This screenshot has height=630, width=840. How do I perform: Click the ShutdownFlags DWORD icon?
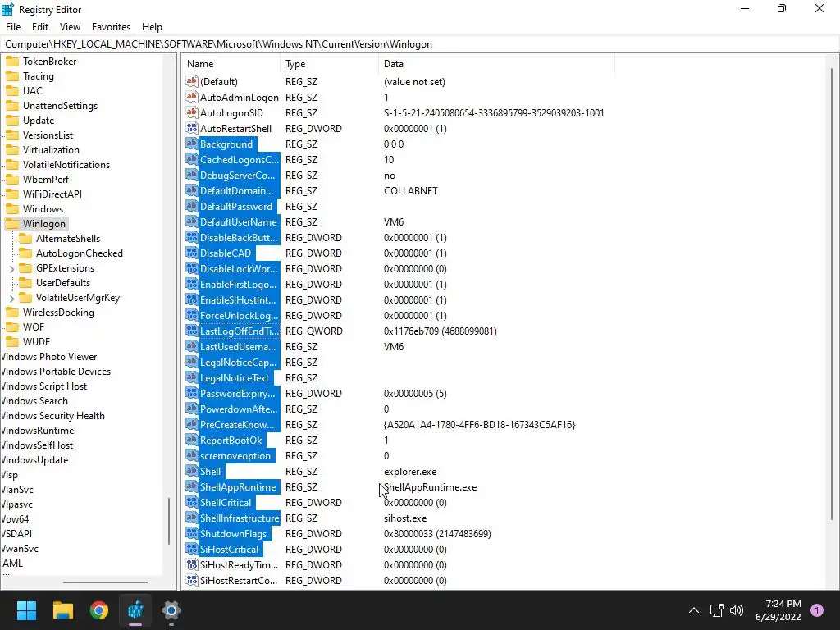(192, 533)
